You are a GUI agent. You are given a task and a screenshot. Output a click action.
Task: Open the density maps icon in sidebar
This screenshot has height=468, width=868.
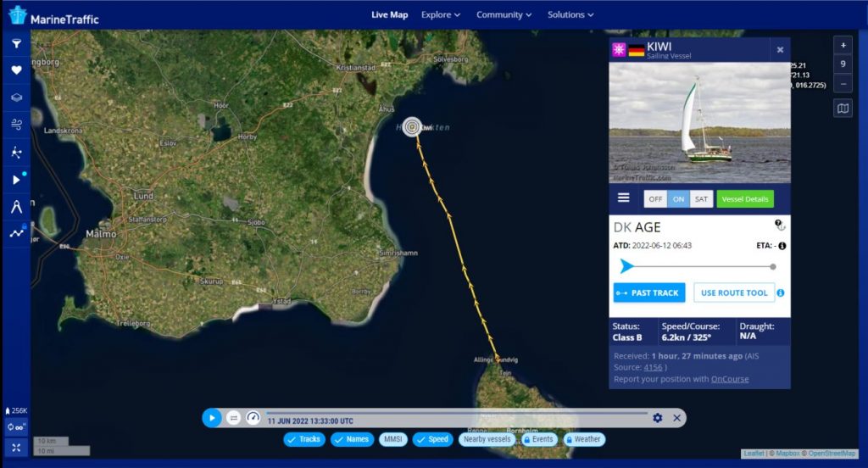click(x=17, y=153)
